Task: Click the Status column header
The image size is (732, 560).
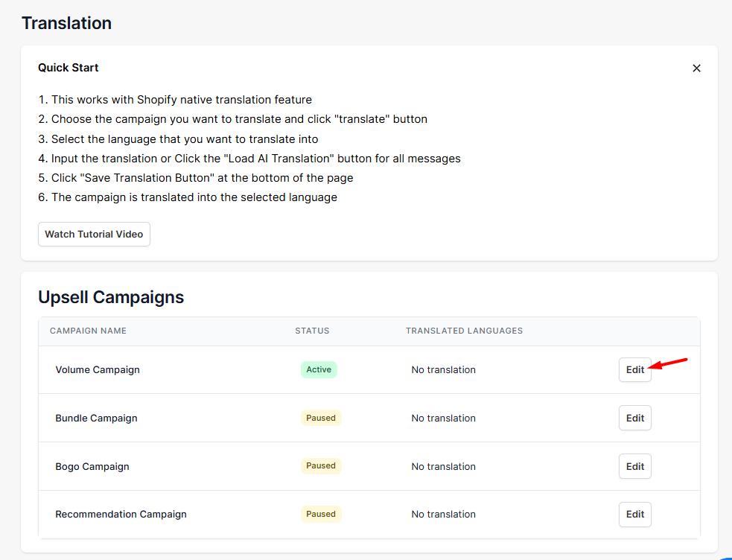Action: tap(312, 331)
